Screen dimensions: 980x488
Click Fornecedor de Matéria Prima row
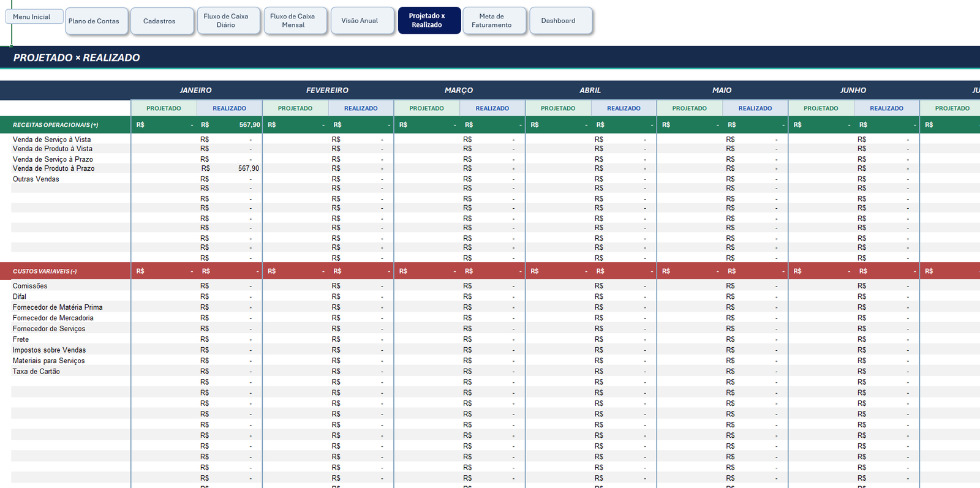tap(58, 307)
